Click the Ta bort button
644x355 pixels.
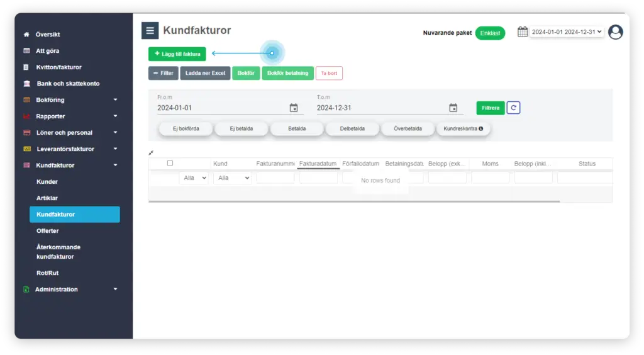tap(329, 73)
